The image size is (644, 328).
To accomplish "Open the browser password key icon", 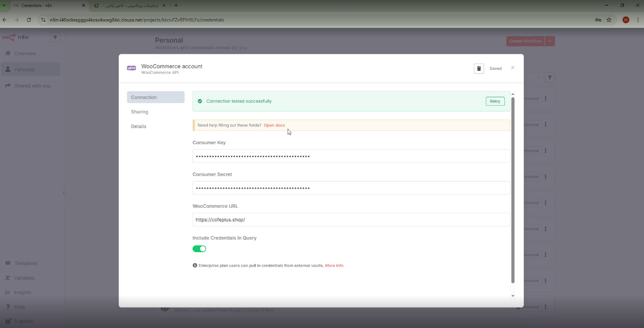I will 598,20.
